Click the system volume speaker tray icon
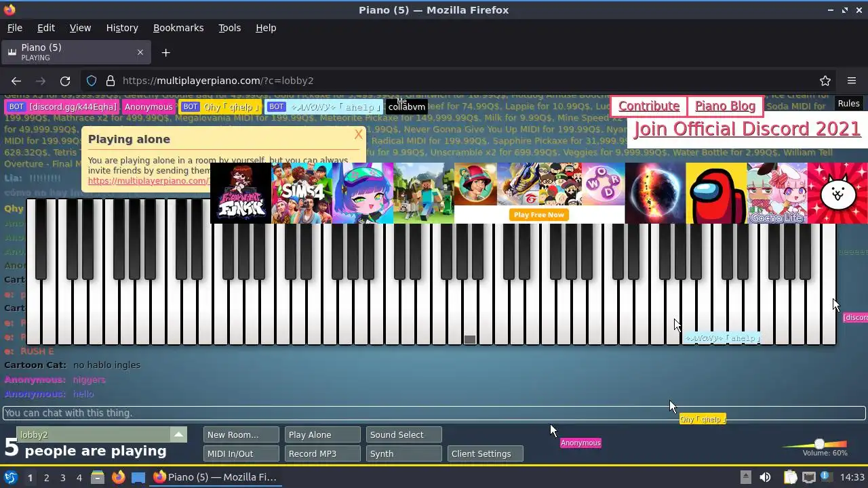The image size is (868, 488). tap(765, 477)
